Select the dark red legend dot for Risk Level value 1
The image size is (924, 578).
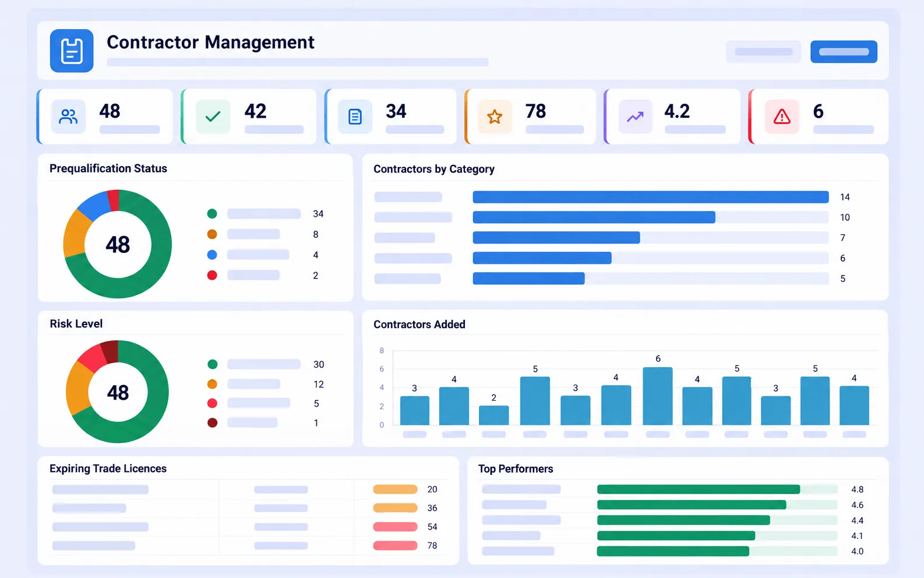tap(212, 423)
